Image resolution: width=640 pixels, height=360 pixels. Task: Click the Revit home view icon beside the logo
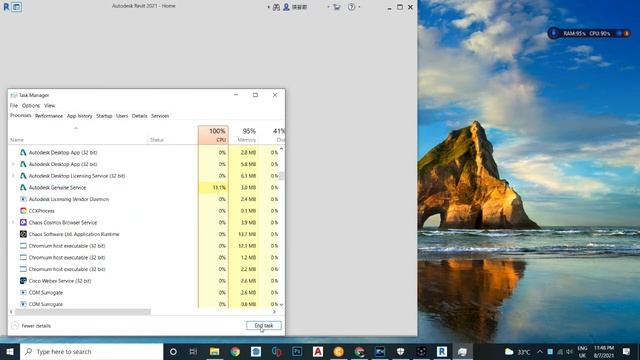(17, 7)
